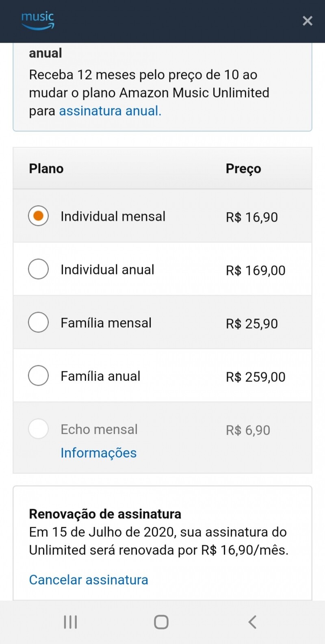Tap the disabled Echo mensal radio

38,429
